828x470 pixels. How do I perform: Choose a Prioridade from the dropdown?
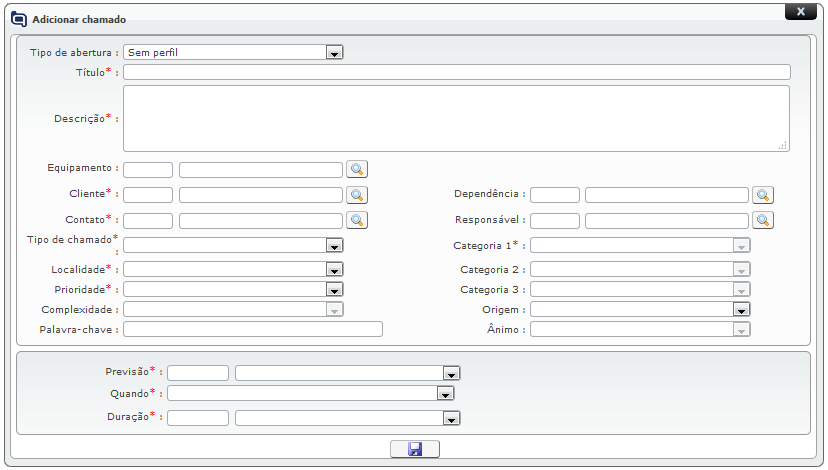233,289
